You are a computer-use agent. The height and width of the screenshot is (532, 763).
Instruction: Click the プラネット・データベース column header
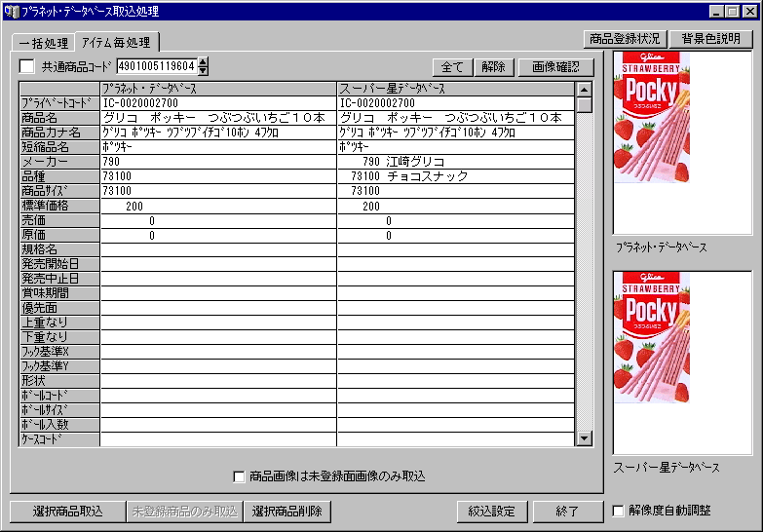click(x=218, y=89)
